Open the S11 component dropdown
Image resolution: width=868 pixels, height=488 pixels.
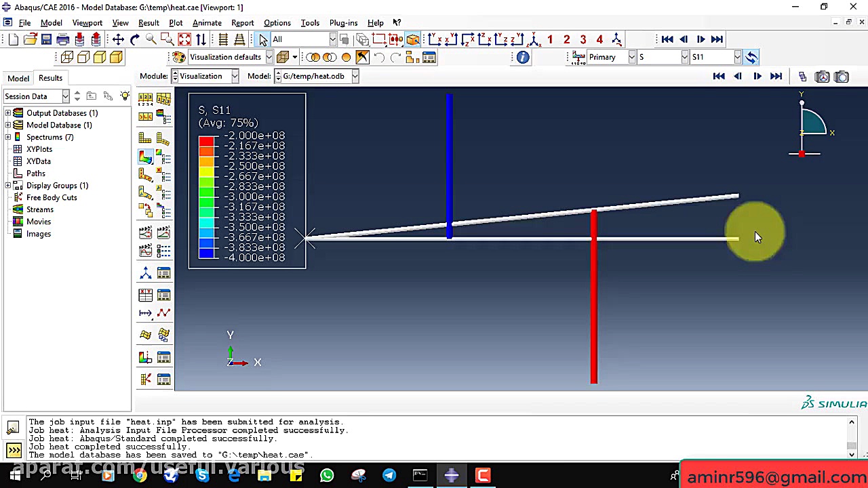737,58
